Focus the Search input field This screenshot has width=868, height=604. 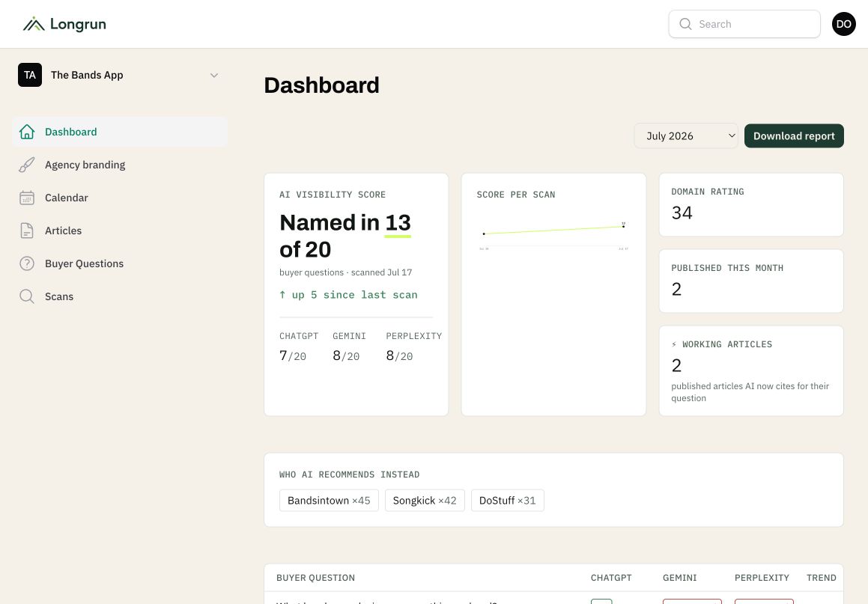click(x=744, y=24)
